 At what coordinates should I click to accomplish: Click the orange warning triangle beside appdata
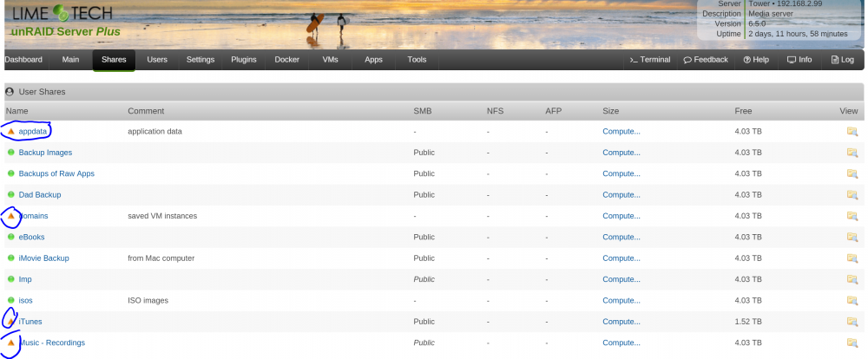[x=11, y=132]
